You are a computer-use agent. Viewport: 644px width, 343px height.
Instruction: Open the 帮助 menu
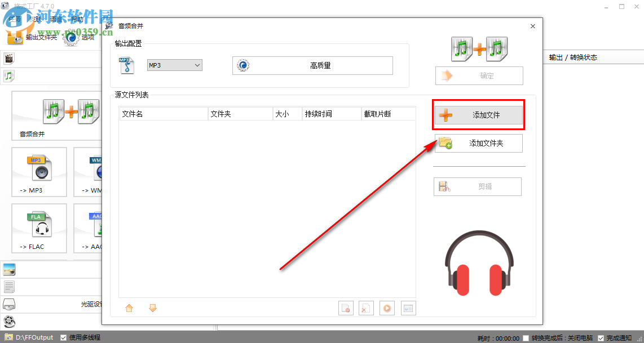pyautogui.click(x=76, y=17)
